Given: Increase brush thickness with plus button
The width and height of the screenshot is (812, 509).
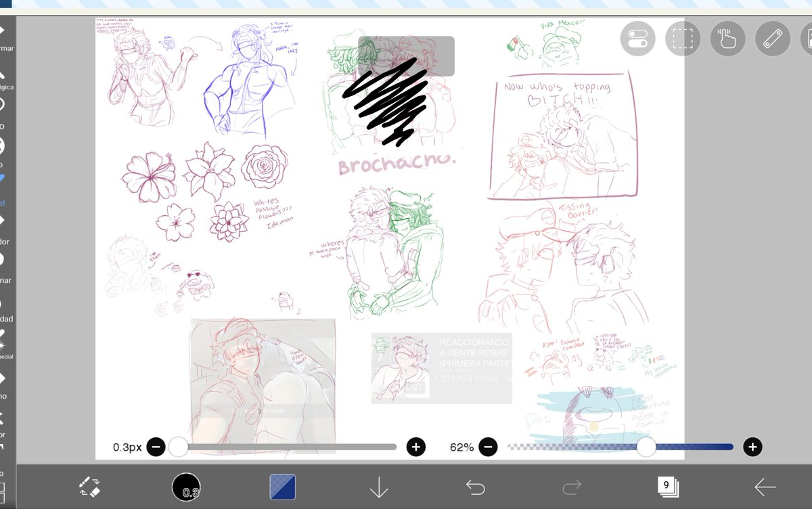Looking at the screenshot, I should [x=415, y=447].
